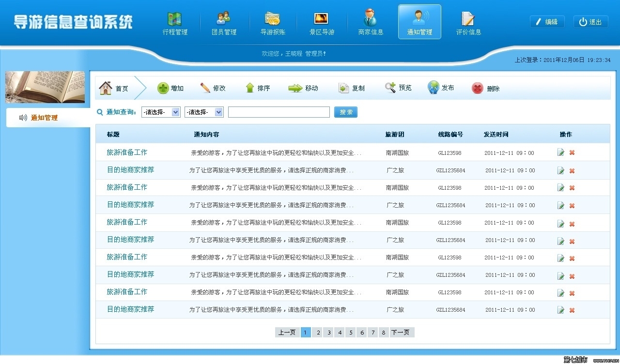Go to page 5 in pagination

pos(351,332)
